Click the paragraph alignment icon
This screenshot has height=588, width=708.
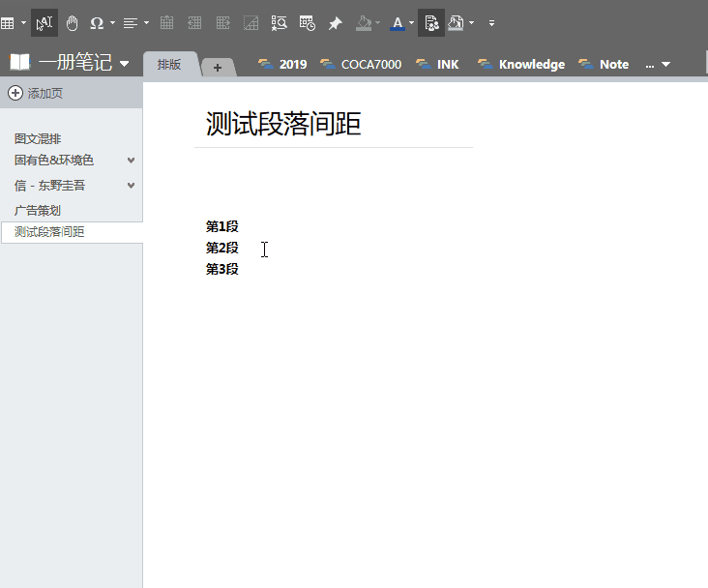click(x=131, y=22)
